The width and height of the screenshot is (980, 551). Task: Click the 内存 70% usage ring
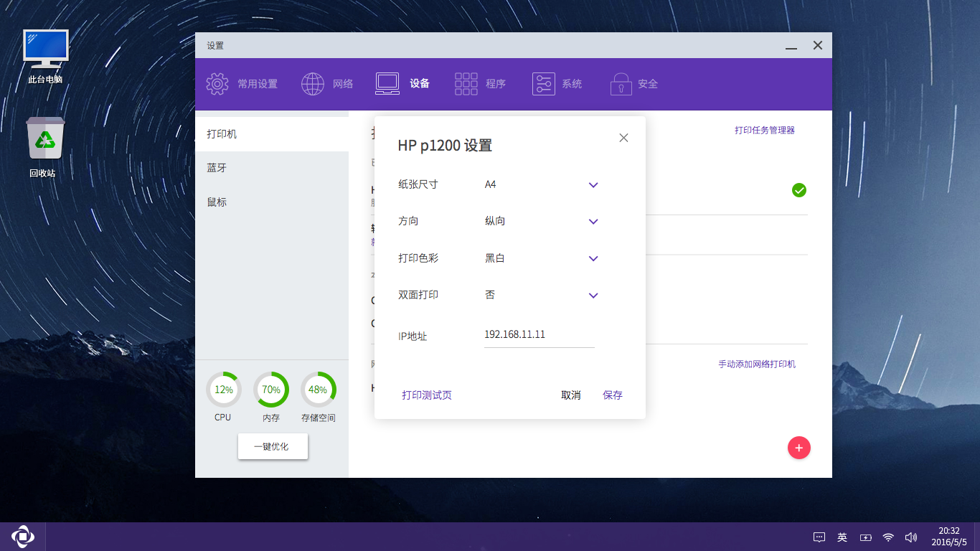(x=271, y=390)
